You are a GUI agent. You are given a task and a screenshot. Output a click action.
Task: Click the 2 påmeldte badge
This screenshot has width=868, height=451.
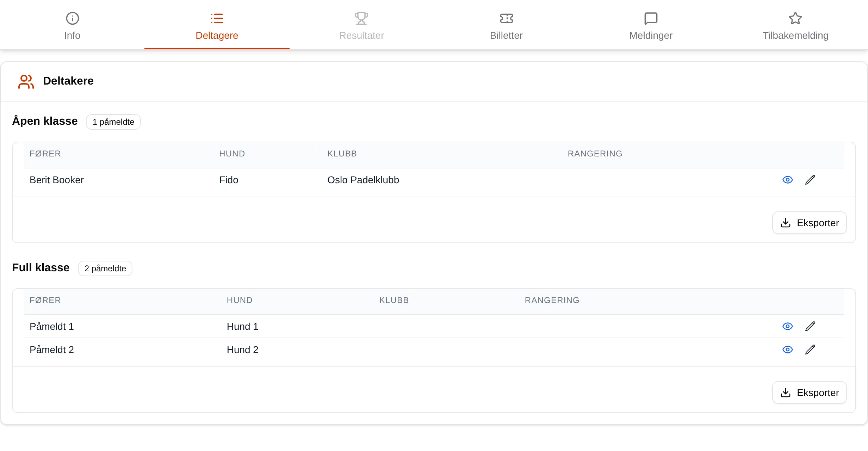[x=105, y=268]
